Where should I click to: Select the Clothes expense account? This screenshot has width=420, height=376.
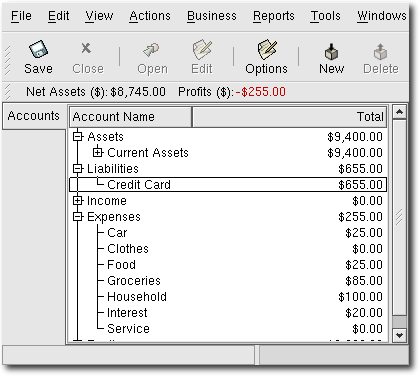pyautogui.click(x=128, y=249)
